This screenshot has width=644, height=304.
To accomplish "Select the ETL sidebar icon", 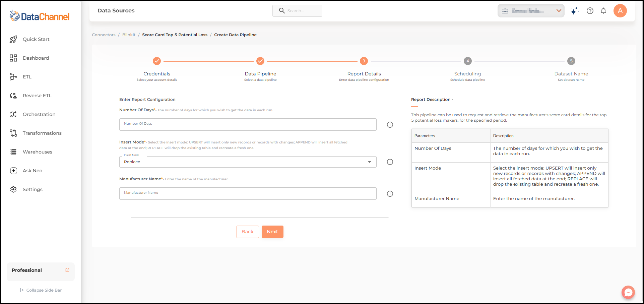I will click(13, 77).
